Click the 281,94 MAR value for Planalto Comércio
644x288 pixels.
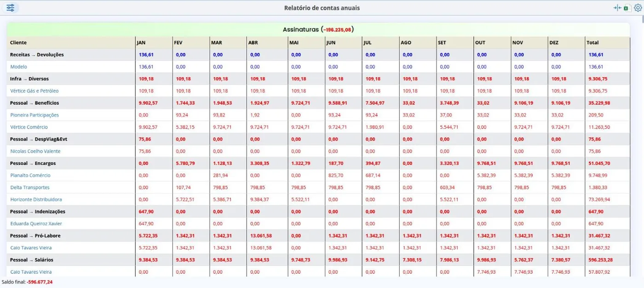tap(220, 175)
